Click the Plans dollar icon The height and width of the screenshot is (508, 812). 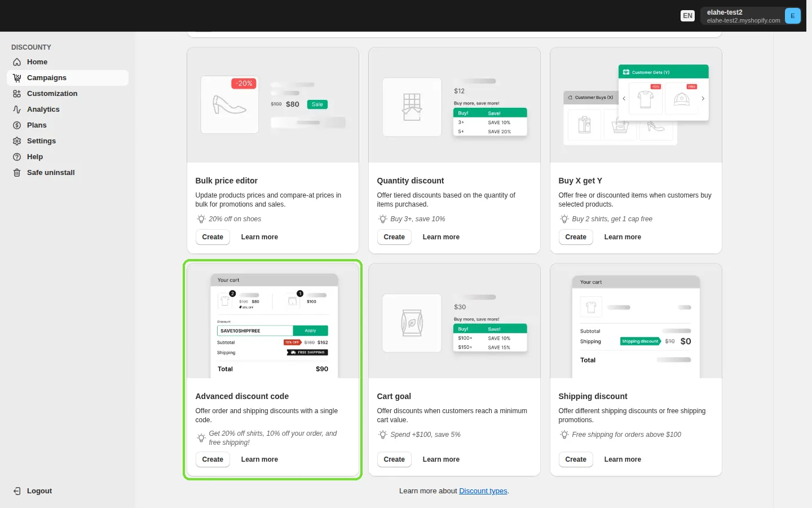pyautogui.click(x=17, y=125)
